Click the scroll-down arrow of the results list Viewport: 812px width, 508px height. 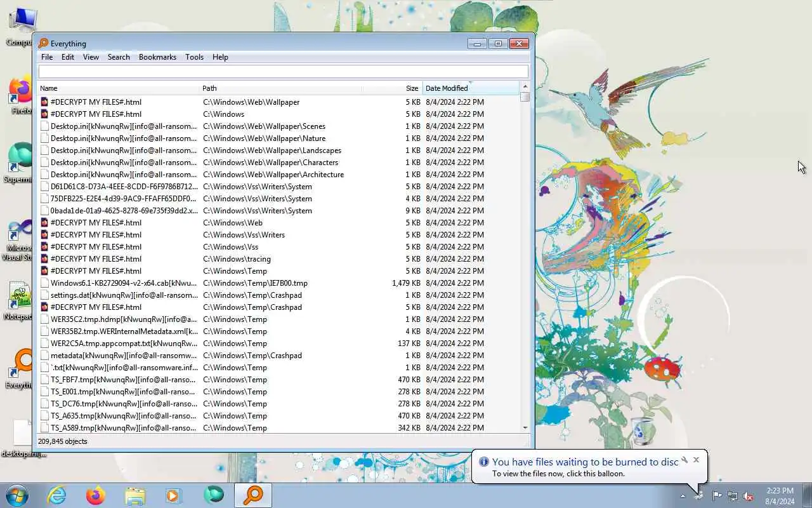click(525, 428)
